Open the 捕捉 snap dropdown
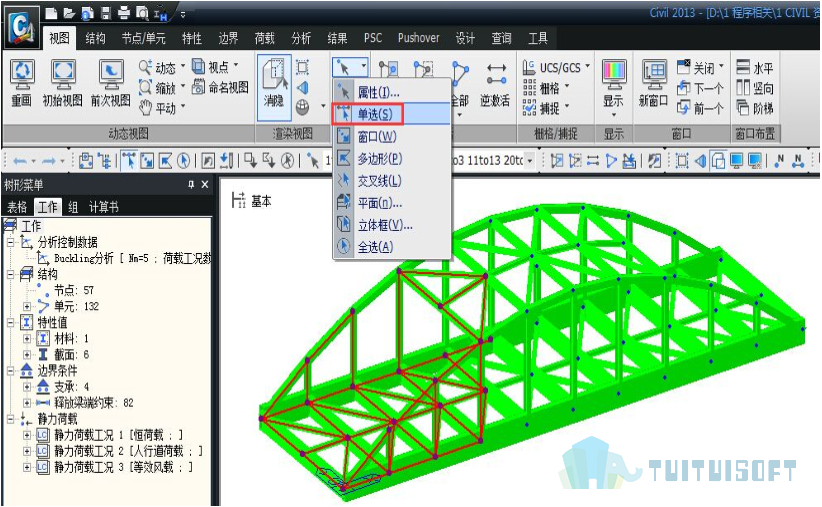Viewport: 822px width, 507px height. [567, 107]
